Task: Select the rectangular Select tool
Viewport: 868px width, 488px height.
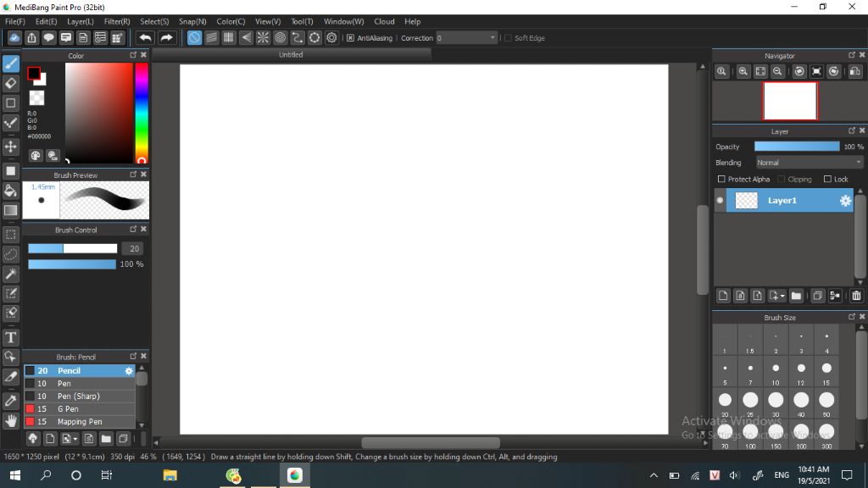Action: pyautogui.click(x=10, y=235)
